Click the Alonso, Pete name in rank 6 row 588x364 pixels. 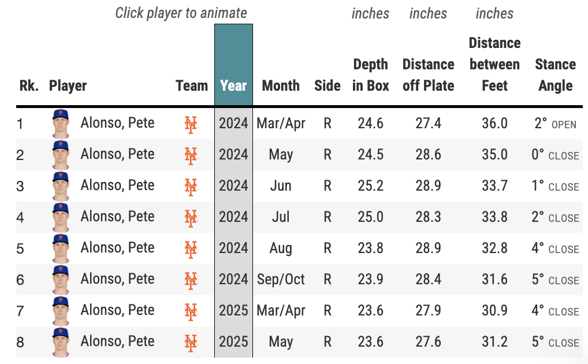click(117, 279)
